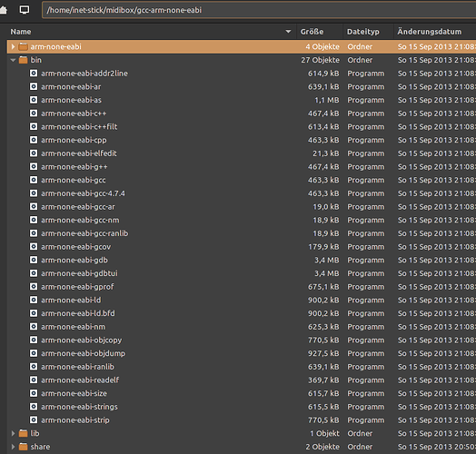Click the program icon of arm-none-eabi-cpp
The width and height of the screenshot is (476, 454).
pyautogui.click(x=34, y=140)
